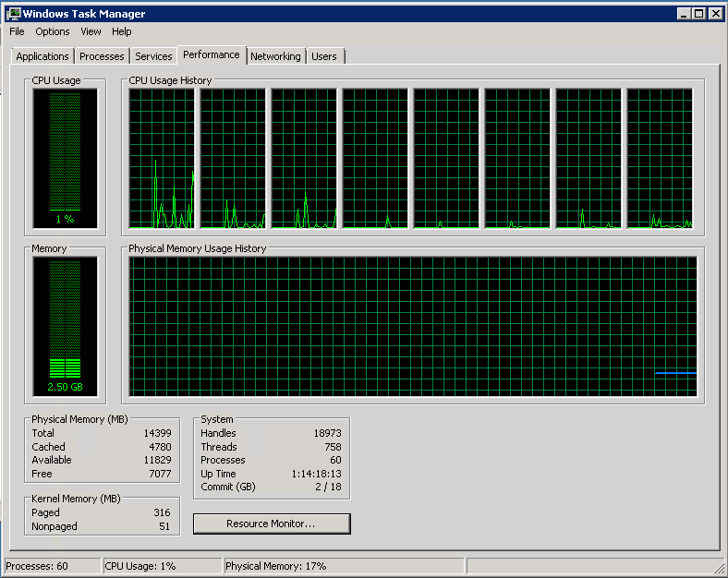
Task: Switch to the Applications tab
Action: 42,56
